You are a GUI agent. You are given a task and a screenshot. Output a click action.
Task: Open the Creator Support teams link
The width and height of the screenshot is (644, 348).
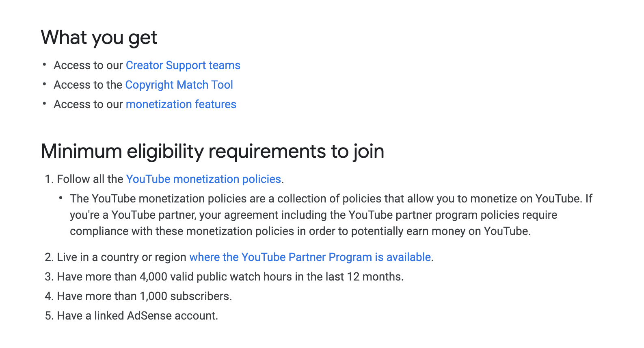coord(183,65)
